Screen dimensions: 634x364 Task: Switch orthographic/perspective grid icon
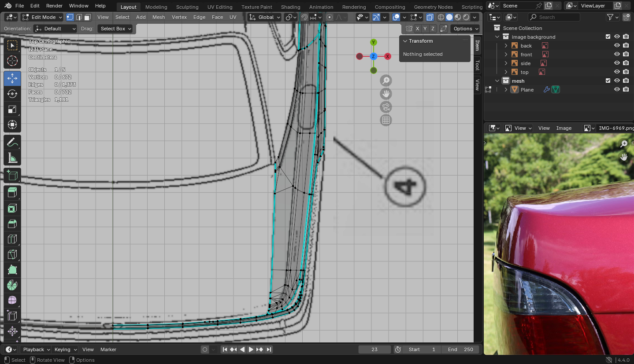386,120
